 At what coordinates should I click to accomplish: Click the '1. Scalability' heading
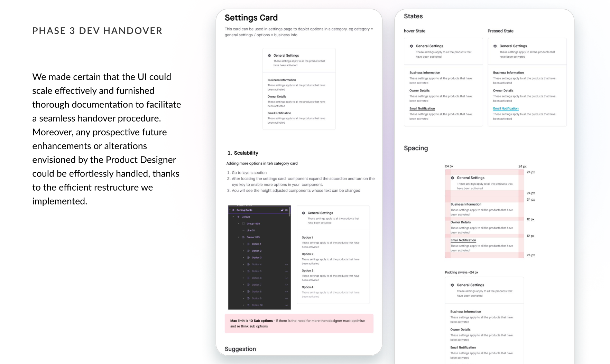243,153
